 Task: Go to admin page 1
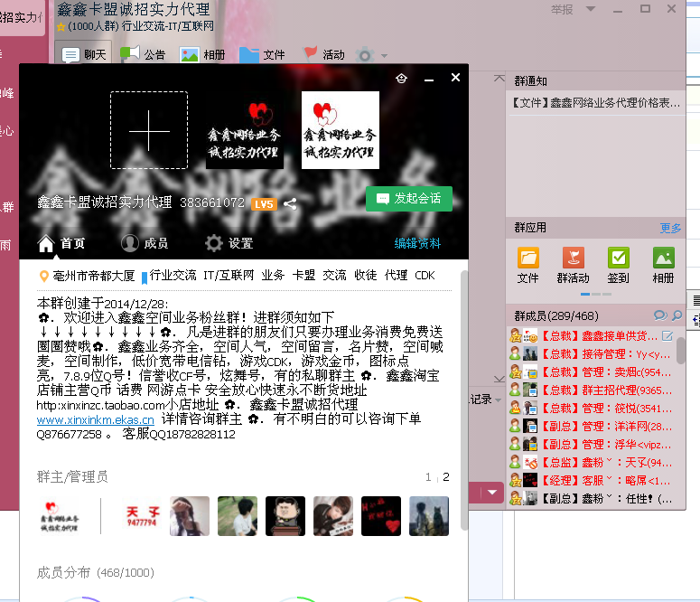tap(428, 477)
